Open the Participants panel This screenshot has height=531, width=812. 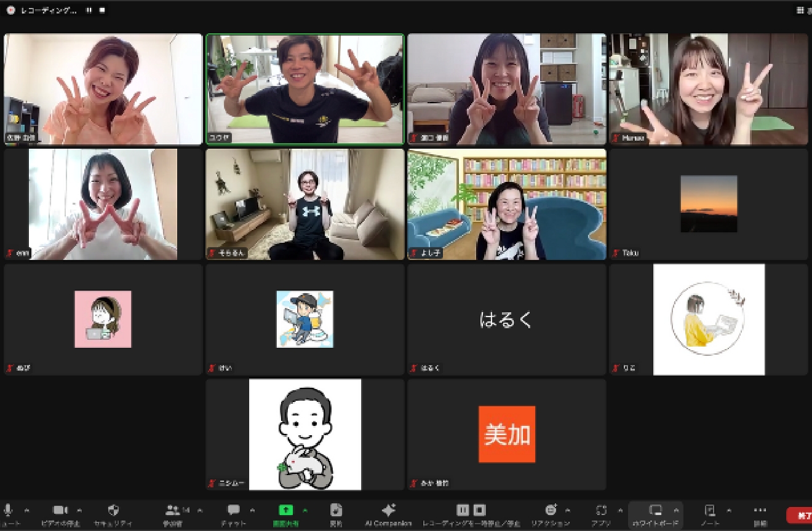coord(174,511)
